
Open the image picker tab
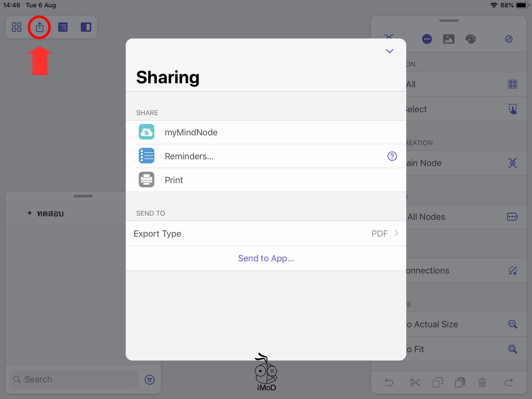click(x=449, y=39)
